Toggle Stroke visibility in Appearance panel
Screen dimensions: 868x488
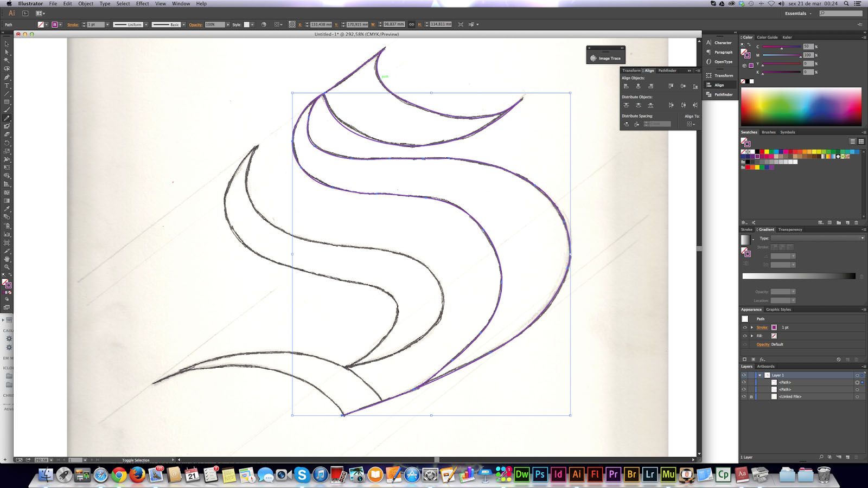pyautogui.click(x=744, y=328)
